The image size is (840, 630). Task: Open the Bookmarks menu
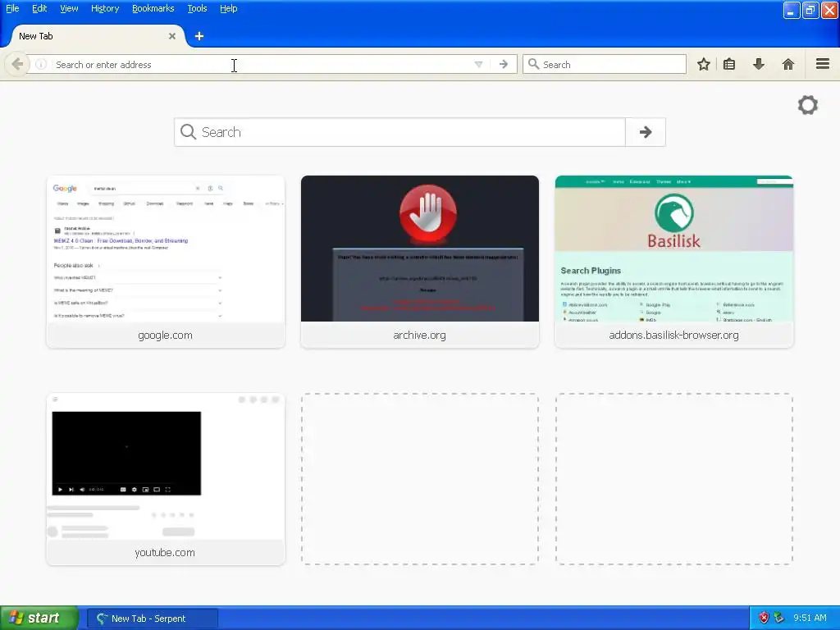[x=153, y=8]
